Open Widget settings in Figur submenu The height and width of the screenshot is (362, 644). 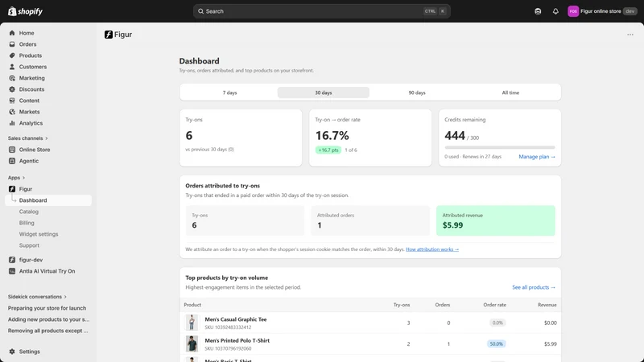pyautogui.click(x=39, y=234)
